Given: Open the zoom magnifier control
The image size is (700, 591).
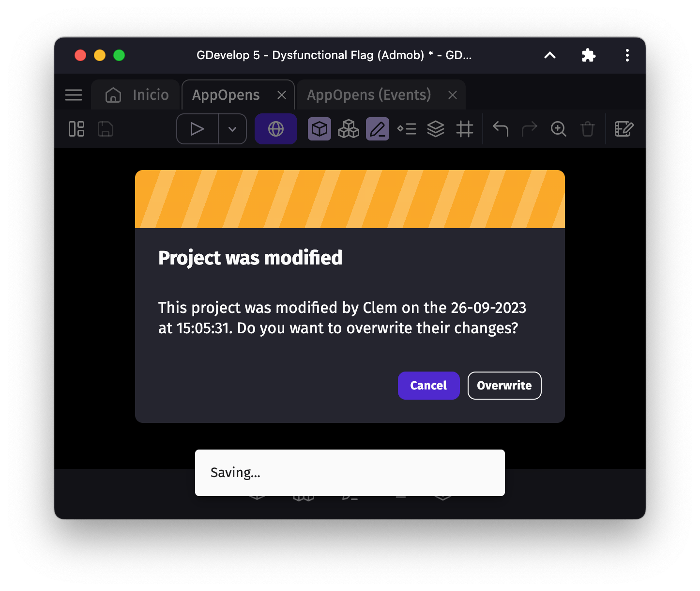Looking at the screenshot, I should (559, 129).
